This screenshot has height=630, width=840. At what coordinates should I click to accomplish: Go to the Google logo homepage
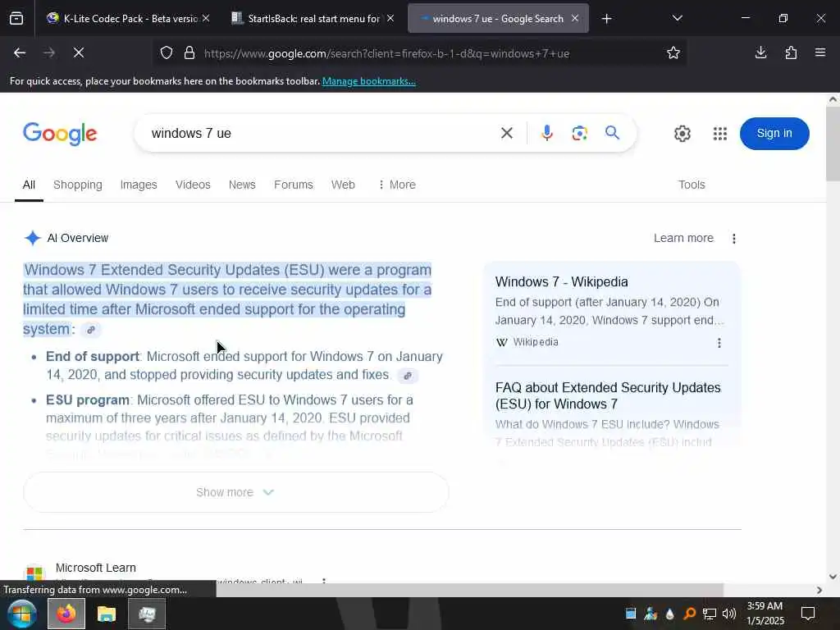[60, 134]
